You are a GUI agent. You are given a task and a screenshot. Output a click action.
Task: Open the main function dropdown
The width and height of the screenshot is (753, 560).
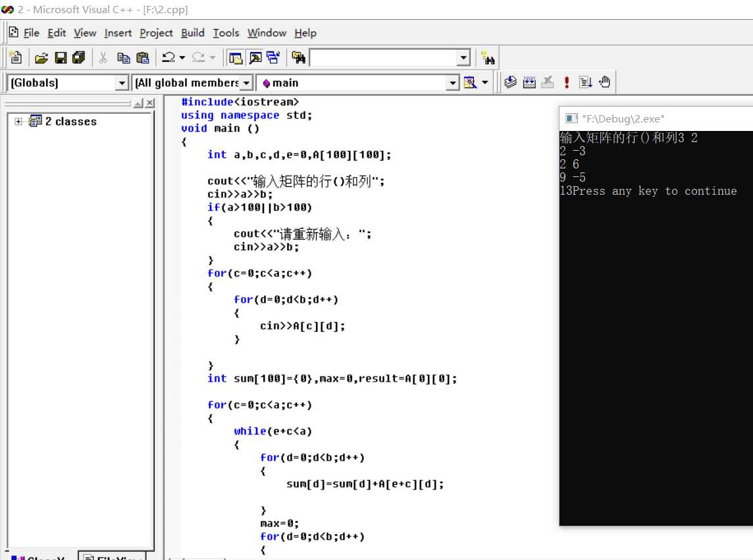point(452,83)
